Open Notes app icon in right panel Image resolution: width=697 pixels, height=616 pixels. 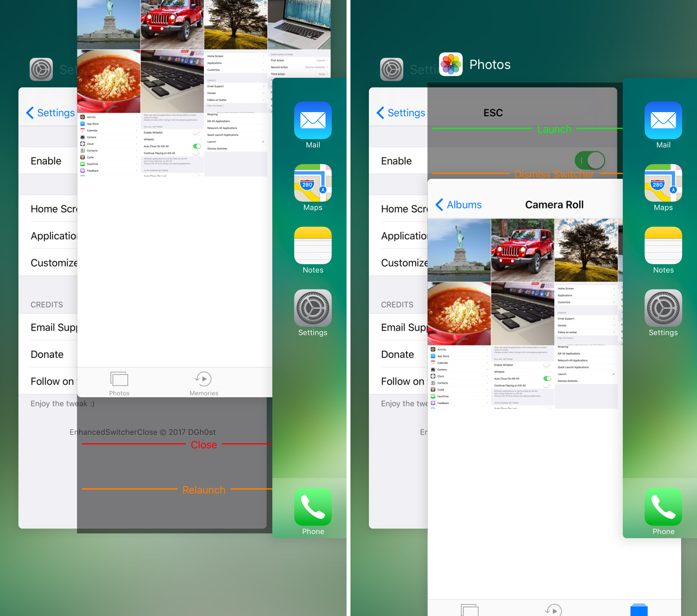(x=663, y=246)
